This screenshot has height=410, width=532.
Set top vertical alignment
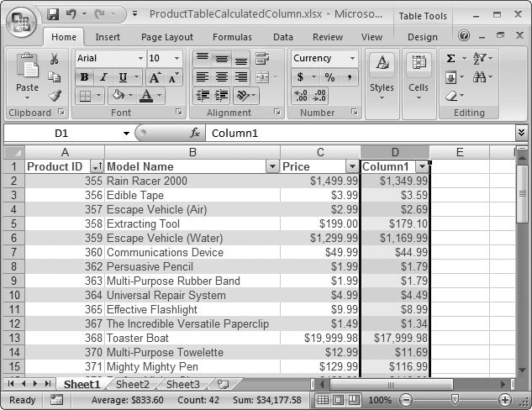[203, 58]
